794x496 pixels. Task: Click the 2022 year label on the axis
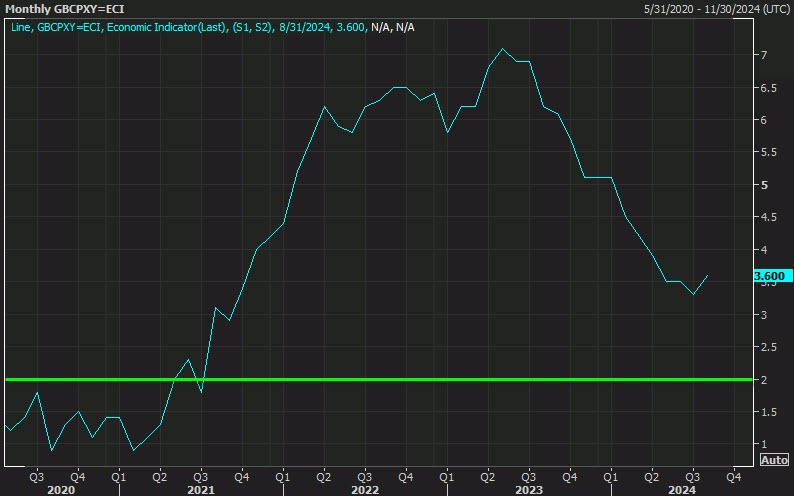click(365, 490)
